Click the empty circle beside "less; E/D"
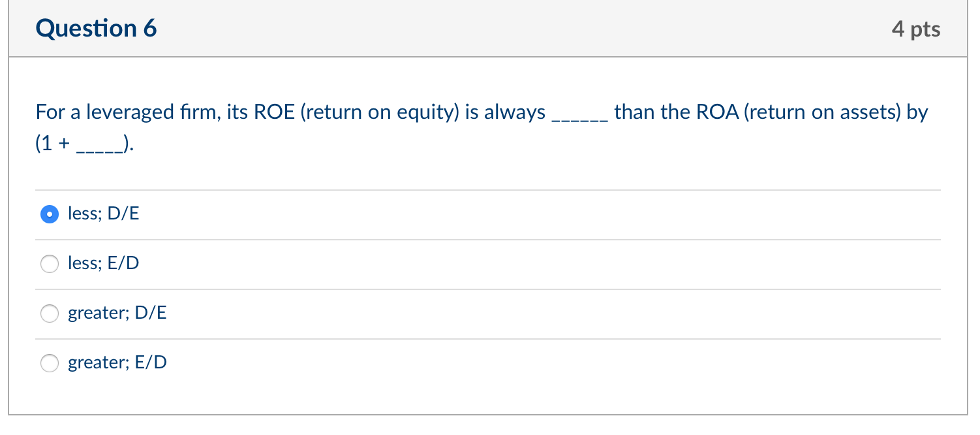The height and width of the screenshot is (435, 980). tap(50, 264)
